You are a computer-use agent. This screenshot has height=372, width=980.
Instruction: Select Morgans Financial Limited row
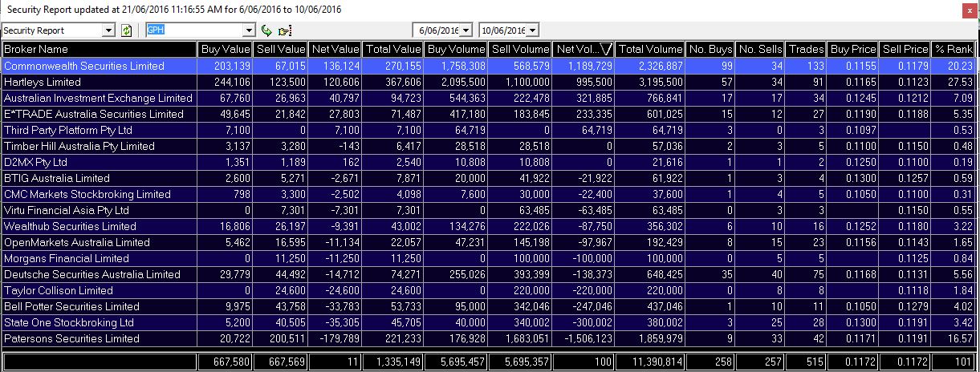tap(489, 258)
